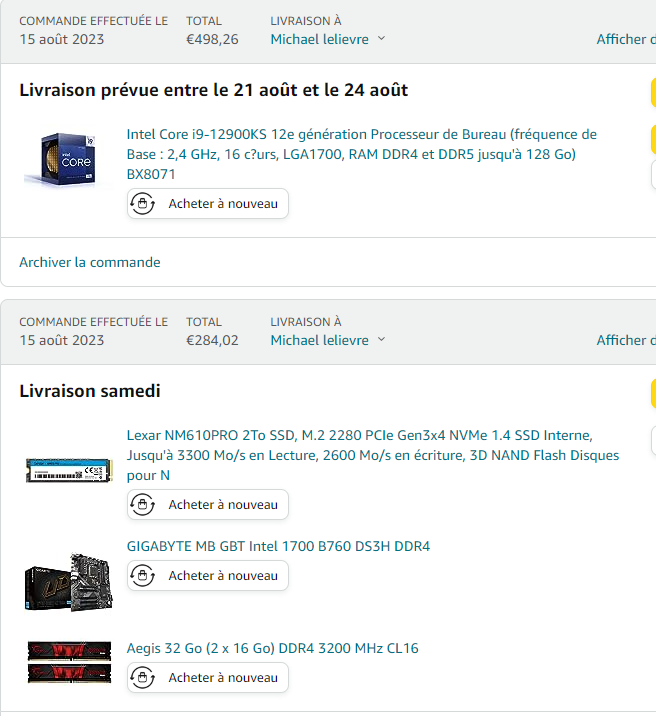The width and height of the screenshot is (656, 716).
Task: Open the Lexar NM610PRO 2To SSD link
Action: [x=373, y=455]
